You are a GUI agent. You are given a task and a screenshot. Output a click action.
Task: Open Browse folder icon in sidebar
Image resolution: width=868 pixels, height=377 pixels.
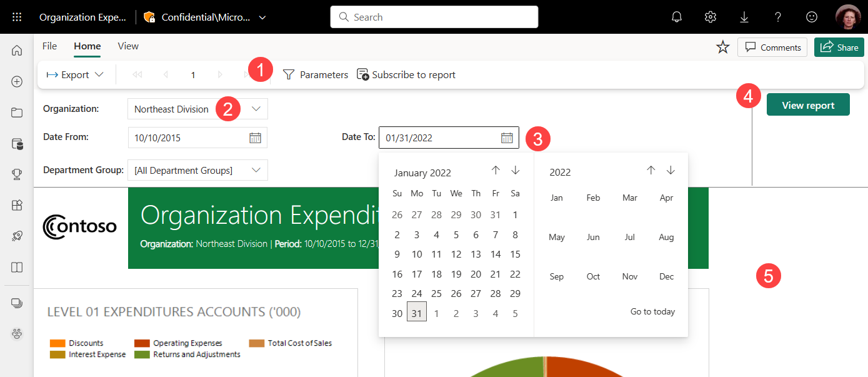17,113
